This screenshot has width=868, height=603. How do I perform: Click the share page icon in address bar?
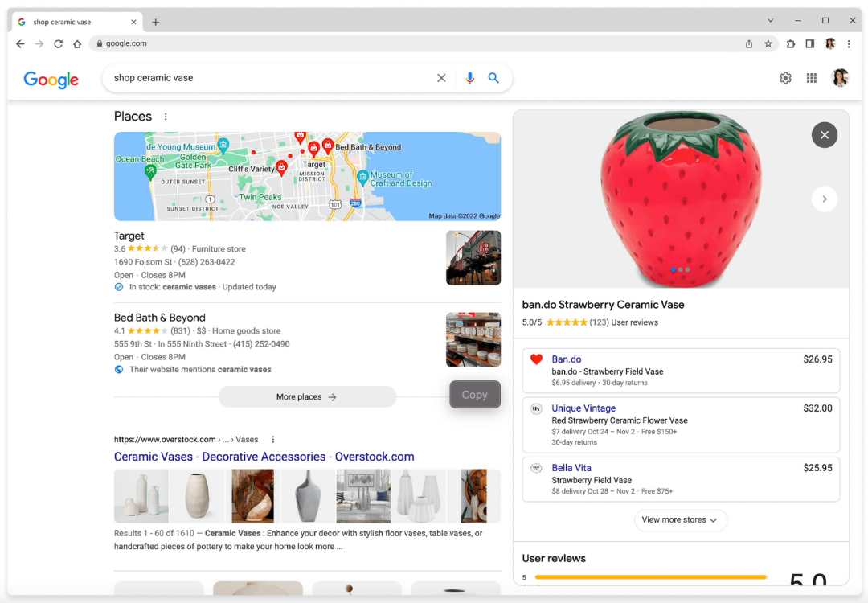tap(749, 43)
